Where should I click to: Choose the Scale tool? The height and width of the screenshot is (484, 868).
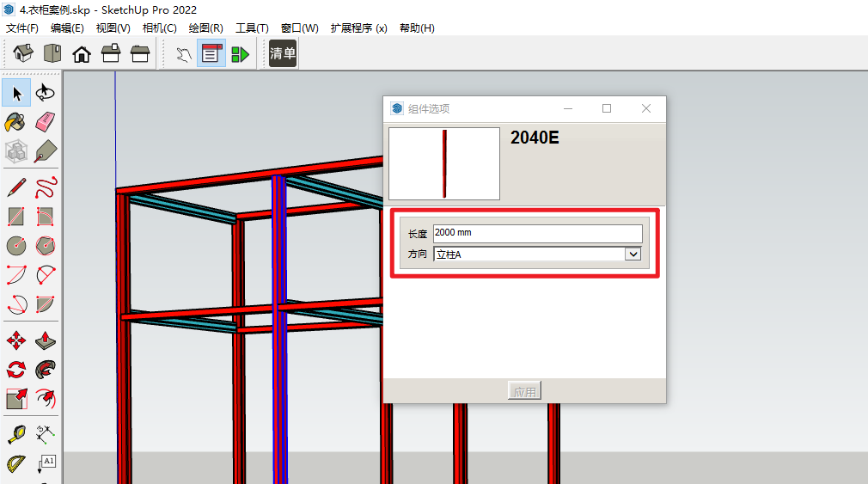click(x=16, y=399)
